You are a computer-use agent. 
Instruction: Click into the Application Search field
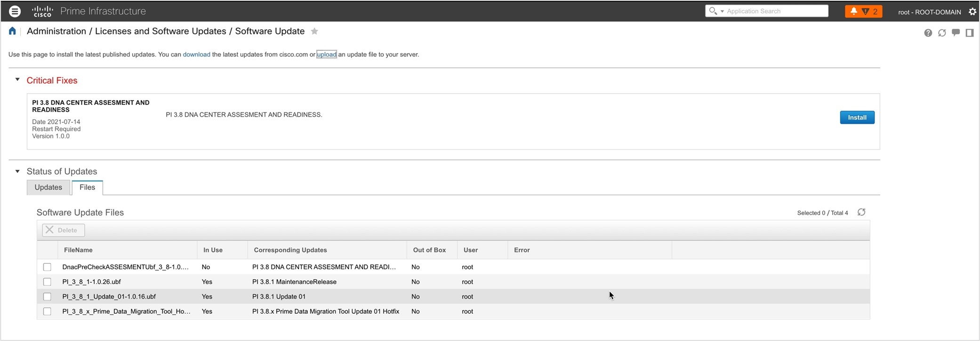[x=777, y=11]
